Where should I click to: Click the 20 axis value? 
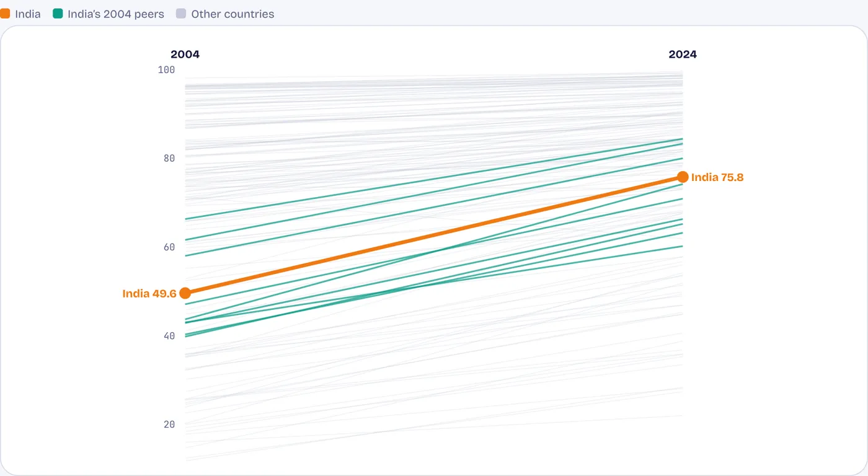click(169, 425)
